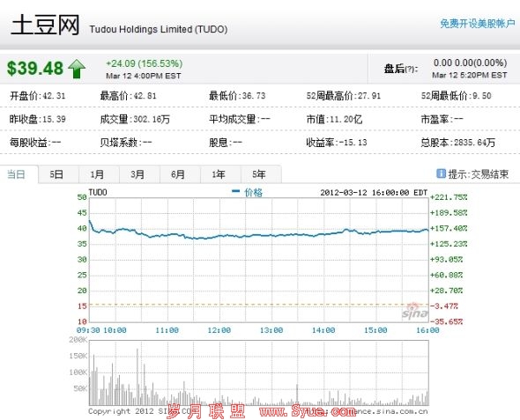Click the 2012-03-12 16:00:00 EDT chart timestamp

pos(374,193)
